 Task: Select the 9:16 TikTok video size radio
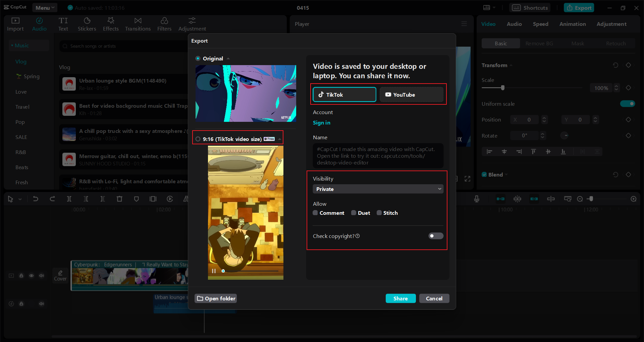point(198,139)
